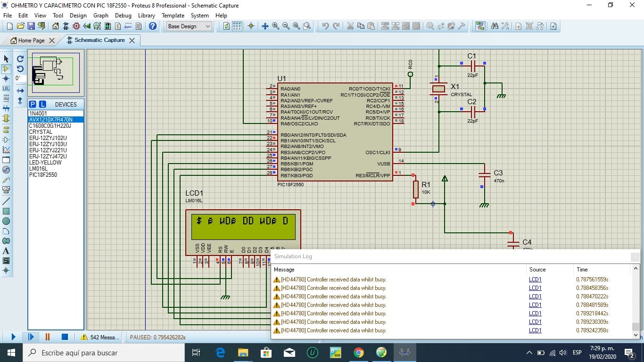Open LCD1 source link at 0.787561559s
The image size is (644, 362).
click(x=535, y=280)
